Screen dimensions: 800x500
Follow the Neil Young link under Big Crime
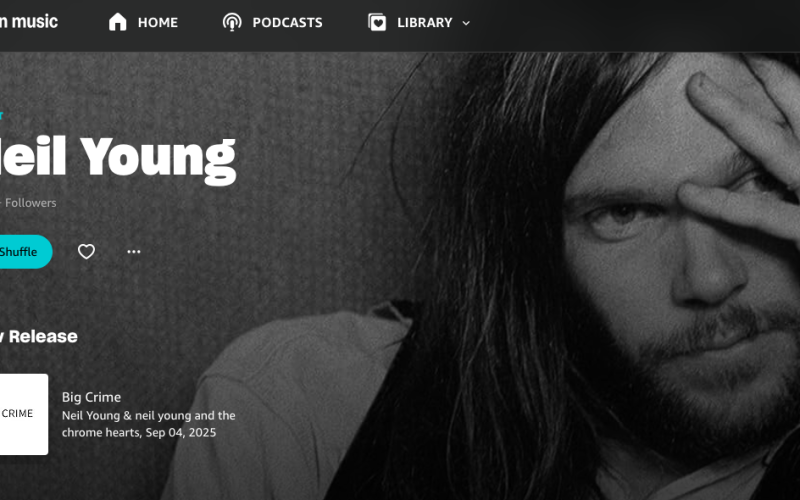(91, 415)
